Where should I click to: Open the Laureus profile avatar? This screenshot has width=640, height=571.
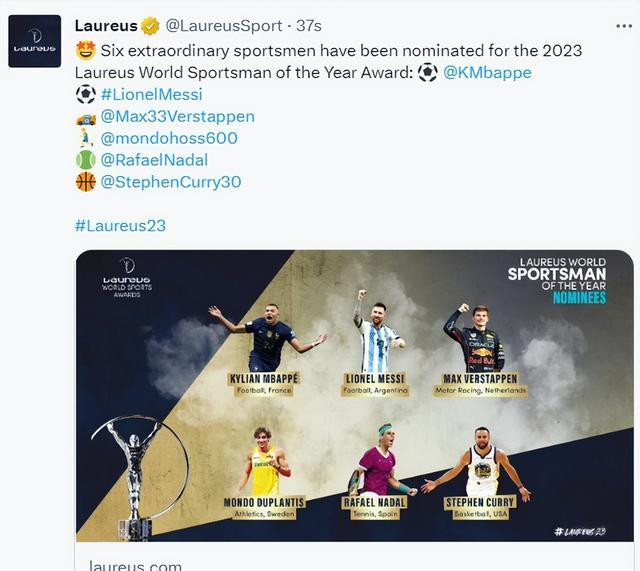click(35, 41)
